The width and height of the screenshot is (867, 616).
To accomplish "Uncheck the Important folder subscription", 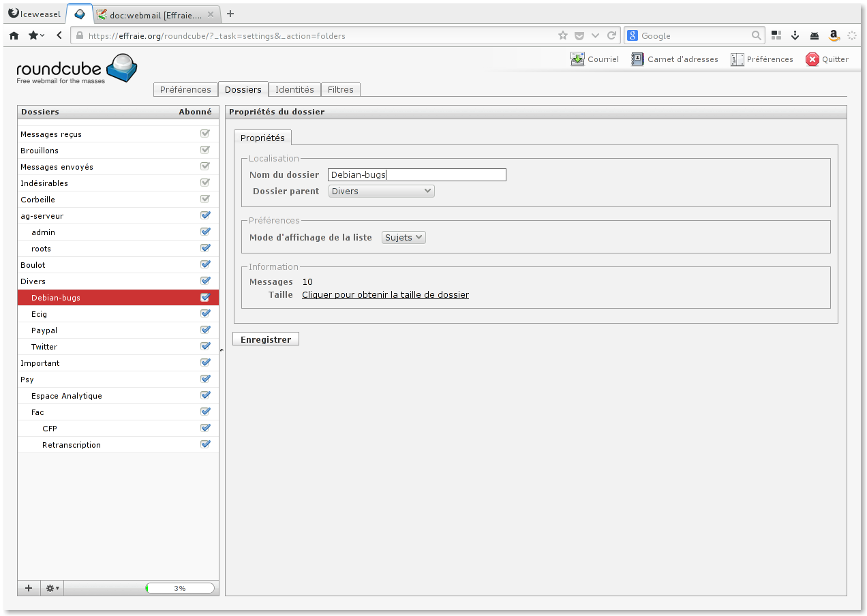I will [205, 363].
